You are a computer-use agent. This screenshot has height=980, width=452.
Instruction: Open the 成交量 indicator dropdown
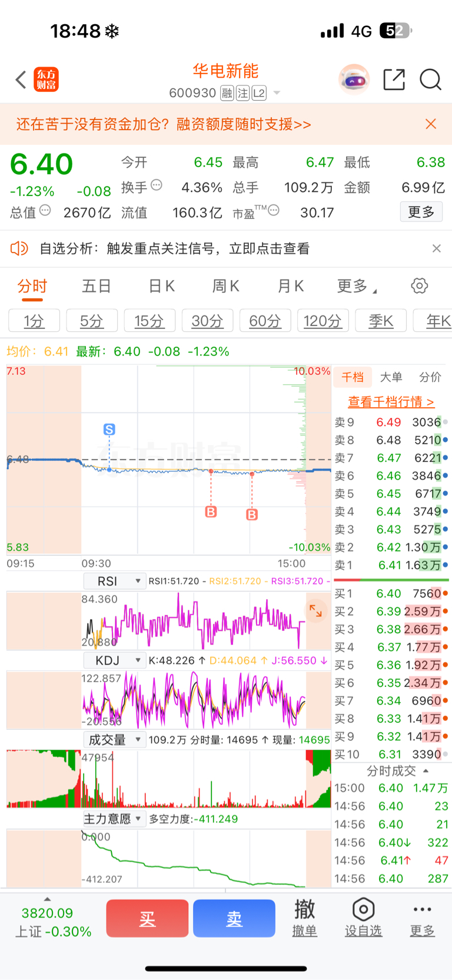pos(115,740)
